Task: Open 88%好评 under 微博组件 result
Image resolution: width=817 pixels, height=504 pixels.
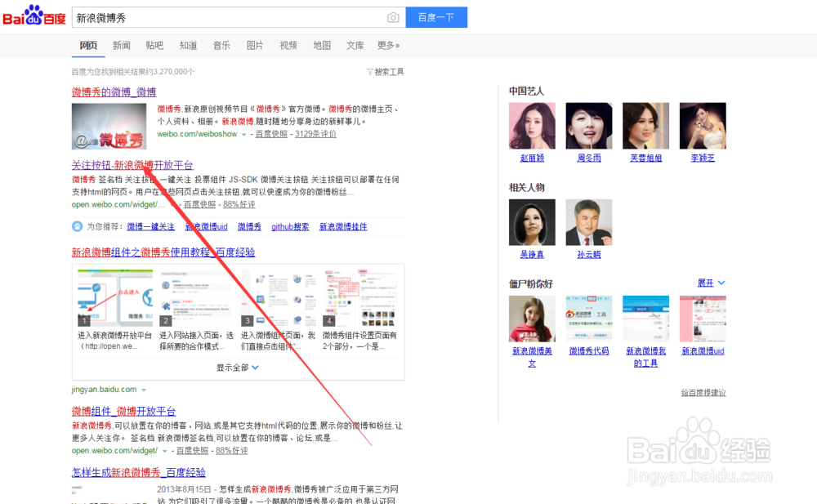Action: pyautogui.click(x=232, y=450)
